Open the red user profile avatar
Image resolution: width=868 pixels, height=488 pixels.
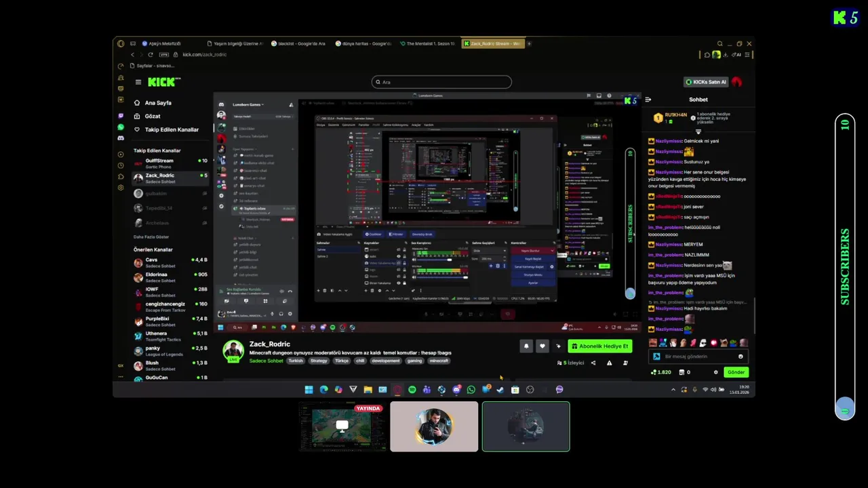click(x=737, y=82)
